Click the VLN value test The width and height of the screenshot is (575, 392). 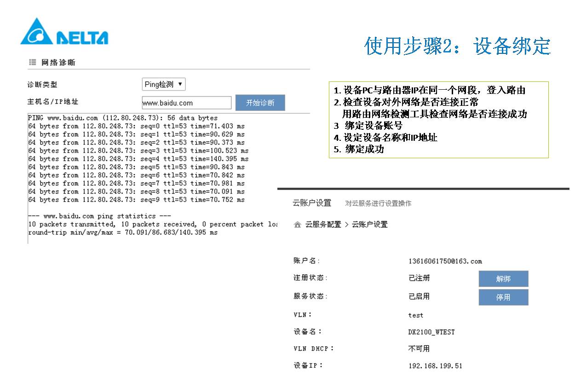point(415,315)
